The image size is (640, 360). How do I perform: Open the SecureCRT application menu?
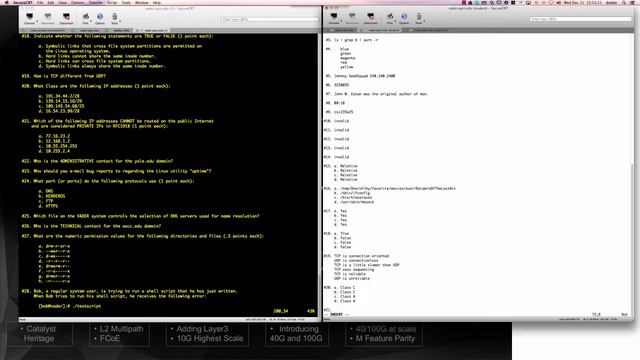pos(22,2)
